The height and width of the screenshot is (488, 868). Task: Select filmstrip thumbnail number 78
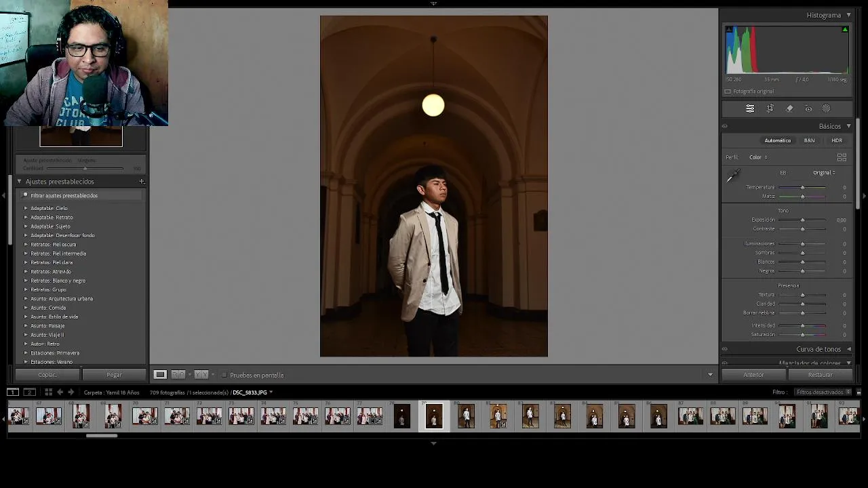point(402,415)
